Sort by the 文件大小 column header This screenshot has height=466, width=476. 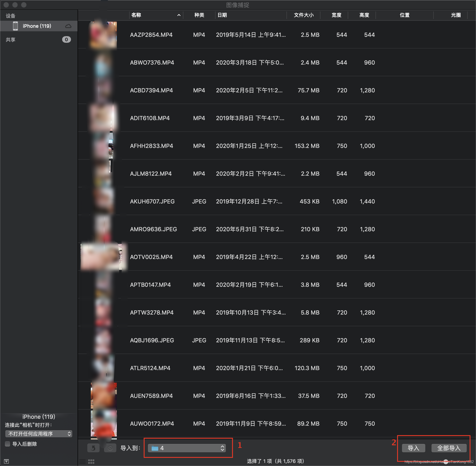[303, 15]
